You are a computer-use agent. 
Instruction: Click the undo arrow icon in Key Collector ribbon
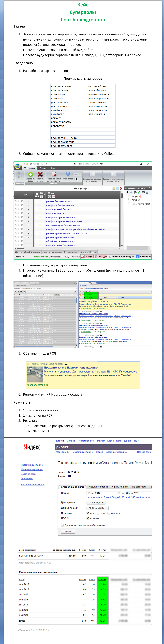click(x=75, y=175)
